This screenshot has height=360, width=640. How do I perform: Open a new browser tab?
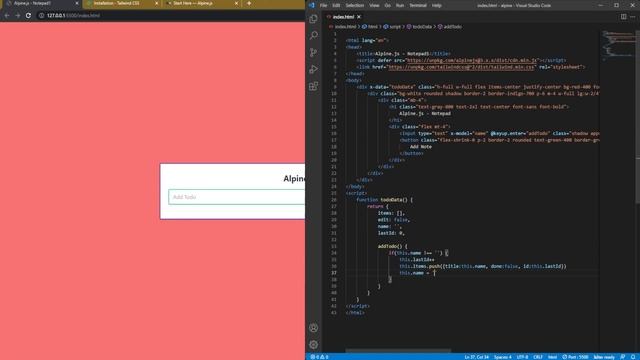tap(249, 3)
